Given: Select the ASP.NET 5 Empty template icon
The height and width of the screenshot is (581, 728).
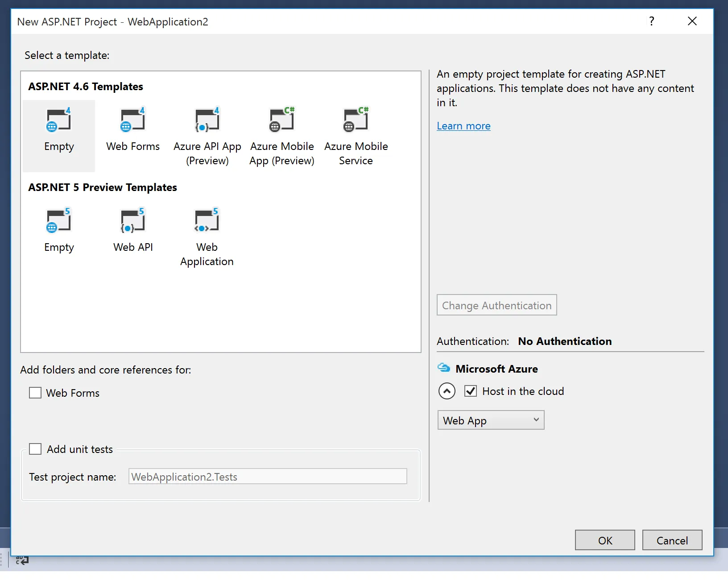Looking at the screenshot, I should [x=59, y=220].
